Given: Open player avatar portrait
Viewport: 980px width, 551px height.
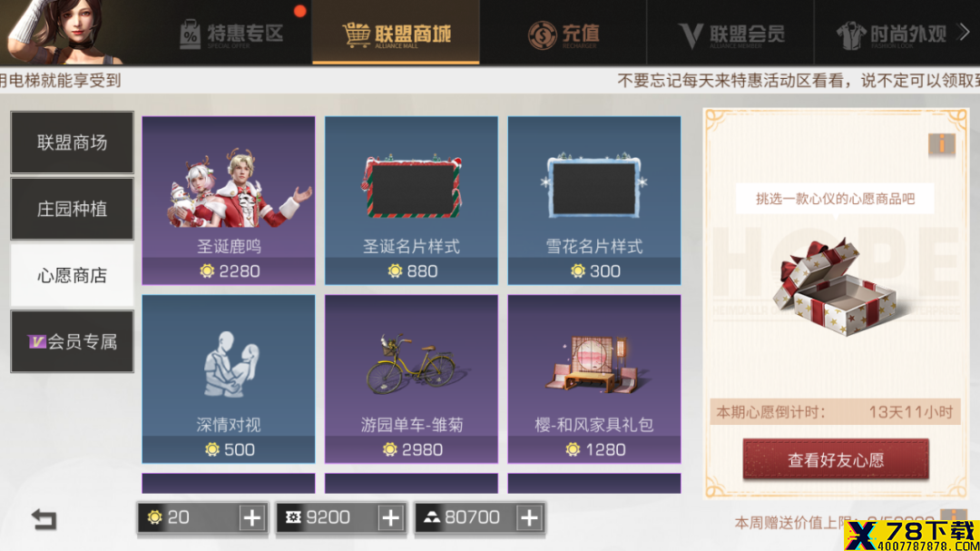Looking at the screenshot, I should tap(63, 32).
